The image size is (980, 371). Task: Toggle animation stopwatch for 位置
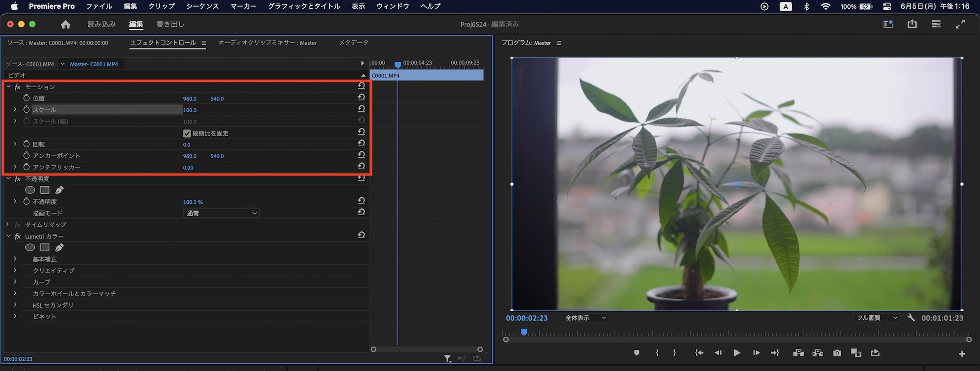pyautogui.click(x=26, y=98)
